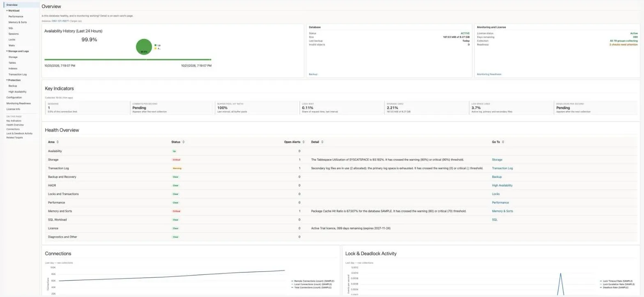Navigate to Locks in the sidebar
This screenshot has height=297, width=644.
[x=12, y=39]
